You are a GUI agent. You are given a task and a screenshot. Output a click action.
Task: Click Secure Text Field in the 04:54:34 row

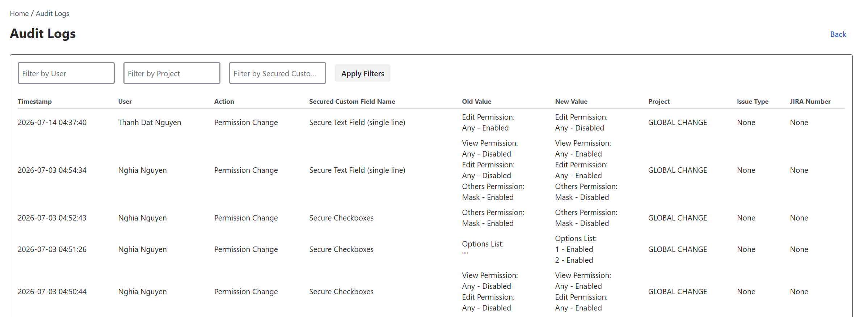coord(357,170)
